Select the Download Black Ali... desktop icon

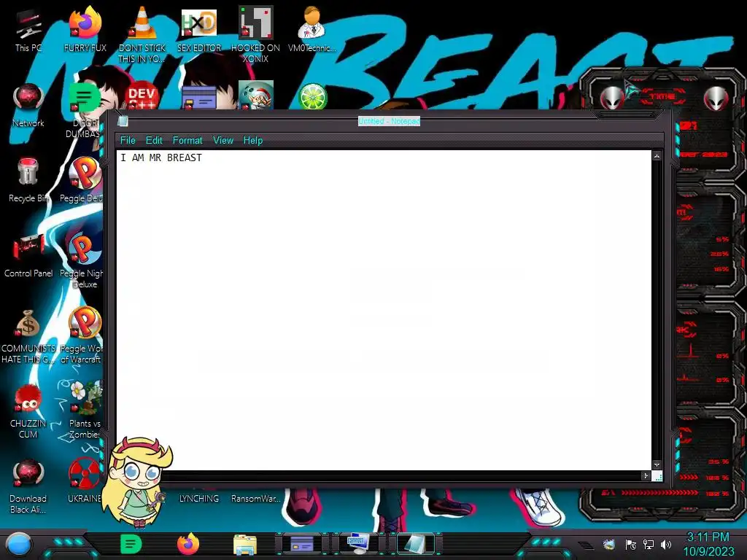(x=28, y=486)
